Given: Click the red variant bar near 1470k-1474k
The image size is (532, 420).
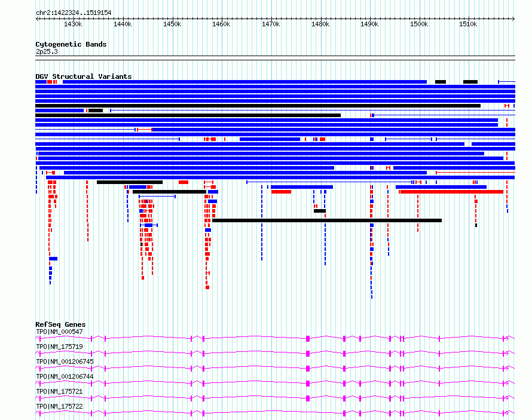Looking at the screenshot, I should click(282, 192).
